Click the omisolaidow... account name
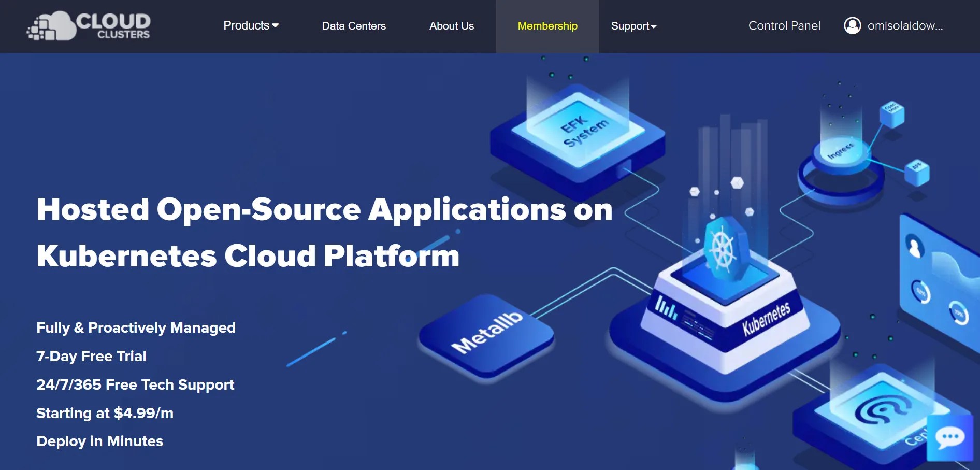980x470 pixels. point(905,26)
